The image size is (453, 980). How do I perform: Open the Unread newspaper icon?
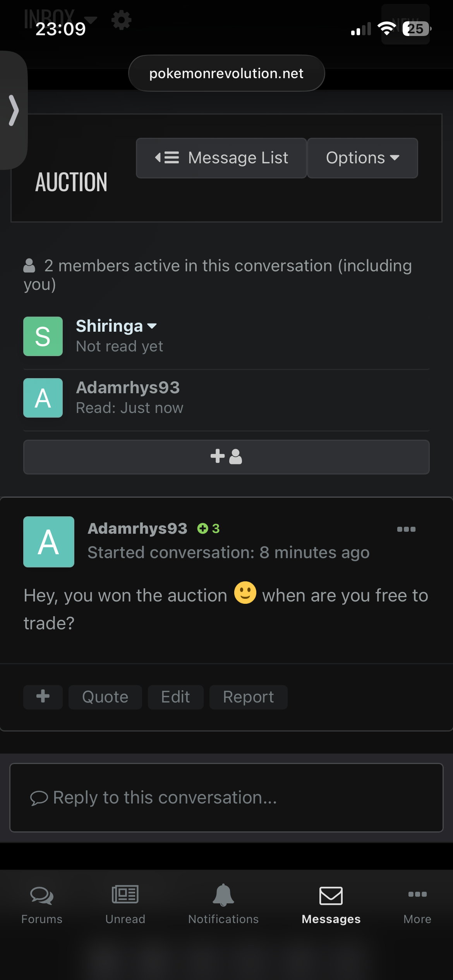point(125,895)
